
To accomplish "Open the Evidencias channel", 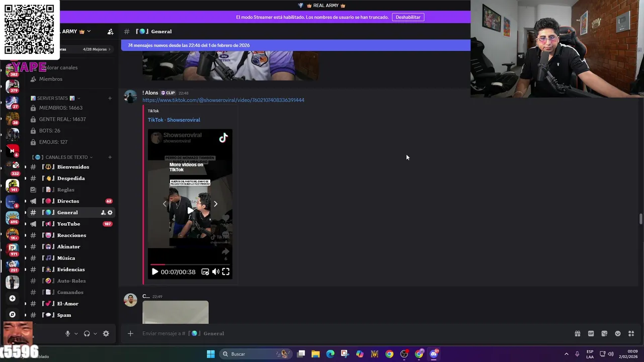I will (71, 269).
